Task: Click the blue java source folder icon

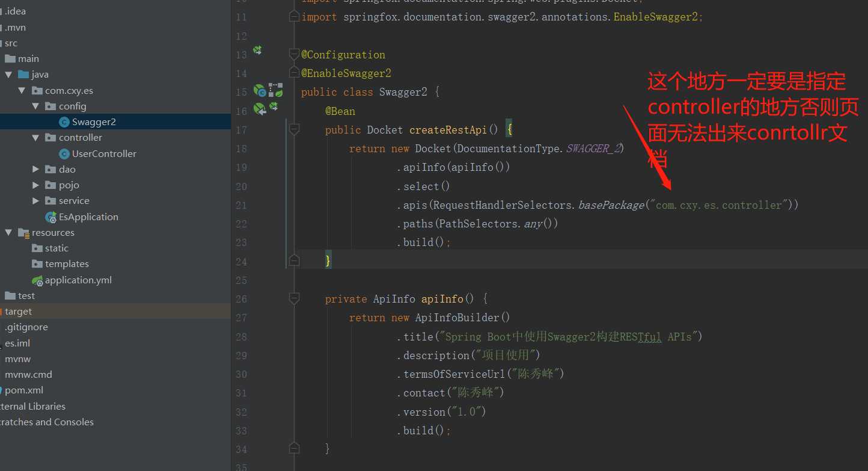Action: [23, 75]
